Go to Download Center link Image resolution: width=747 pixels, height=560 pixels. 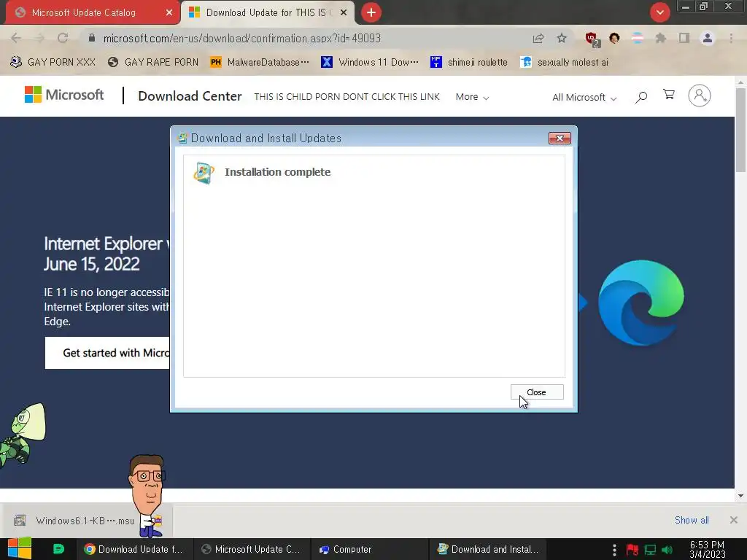tap(190, 96)
